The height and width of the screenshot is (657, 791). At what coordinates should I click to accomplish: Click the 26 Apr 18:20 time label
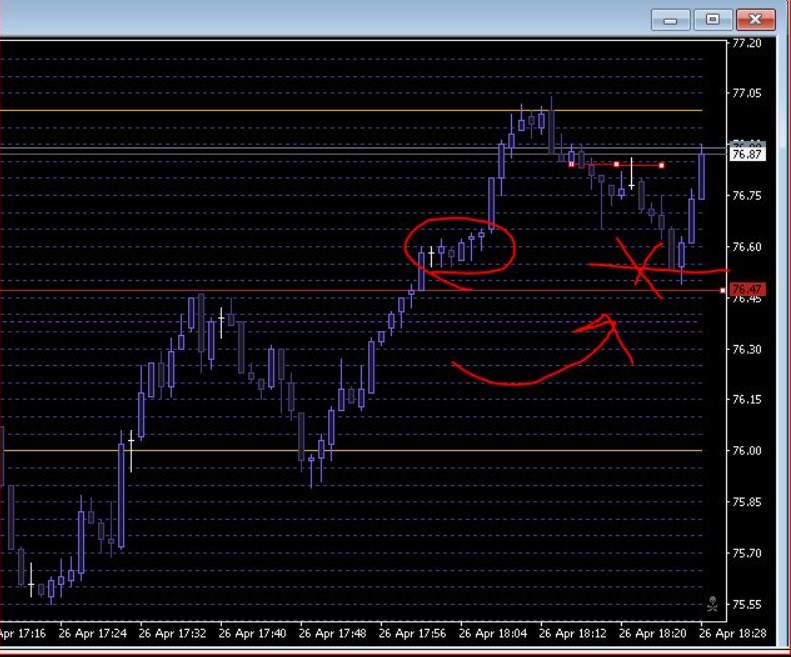click(x=653, y=633)
